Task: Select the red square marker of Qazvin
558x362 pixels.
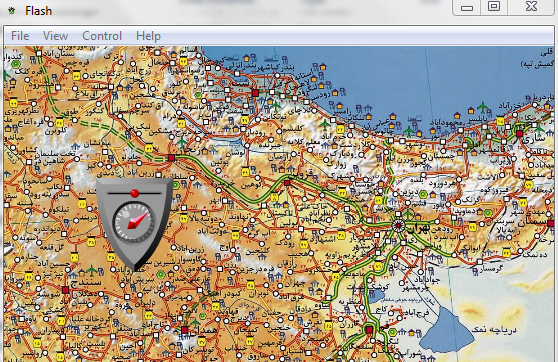Action: [x=287, y=183]
